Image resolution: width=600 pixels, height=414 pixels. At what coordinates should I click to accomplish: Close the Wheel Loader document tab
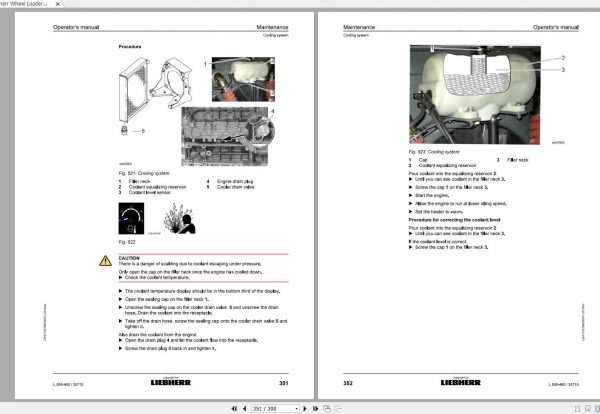(57, 4)
